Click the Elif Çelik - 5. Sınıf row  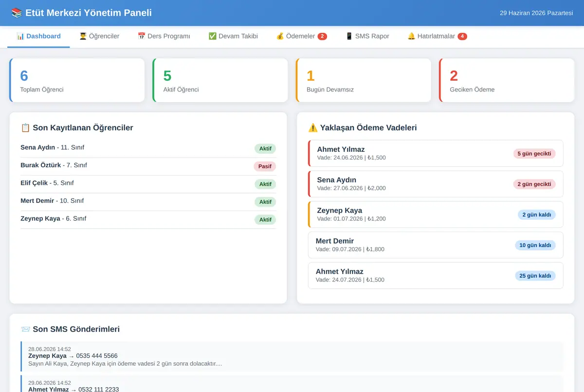tap(148, 184)
